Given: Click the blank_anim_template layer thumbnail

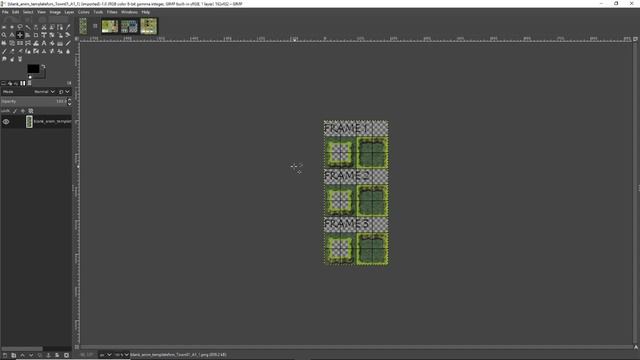Looking at the screenshot, I should tap(29, 122).
